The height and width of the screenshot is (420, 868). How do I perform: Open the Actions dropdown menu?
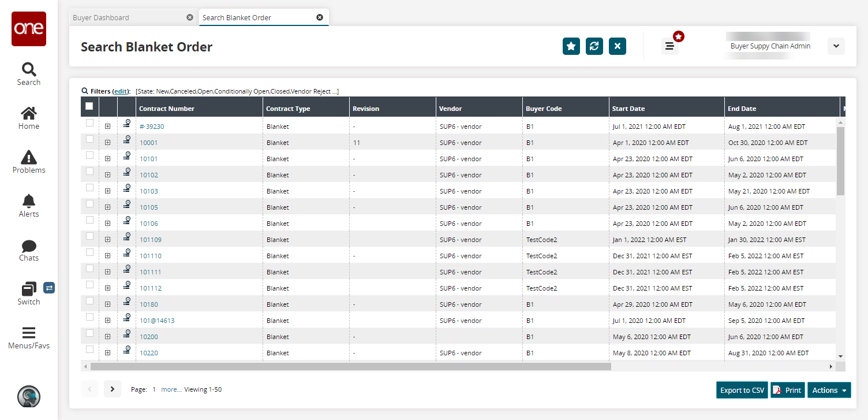(x=829, y=390)
